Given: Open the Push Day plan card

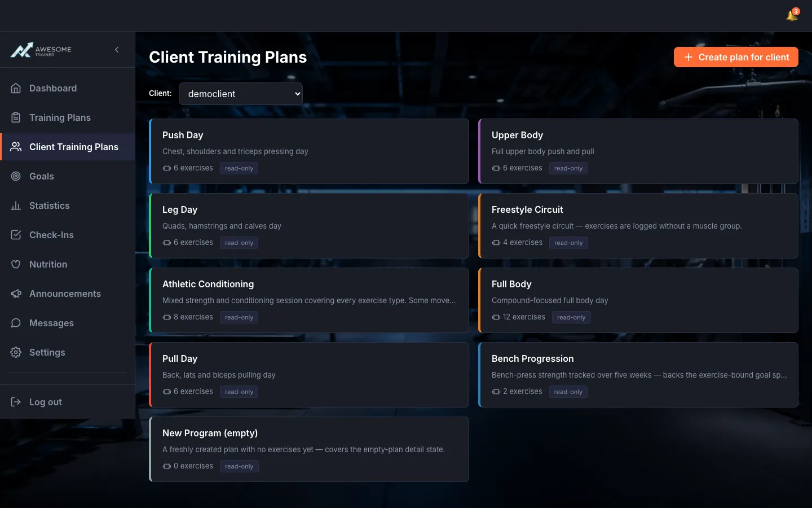Looking at the screenshot, I should point(309,151).
